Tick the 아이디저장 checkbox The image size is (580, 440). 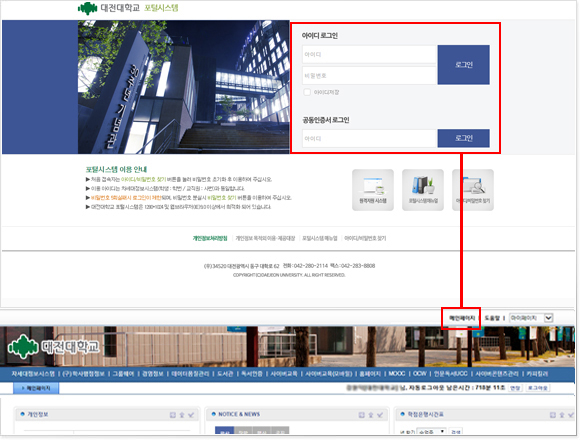pos(307,92)
